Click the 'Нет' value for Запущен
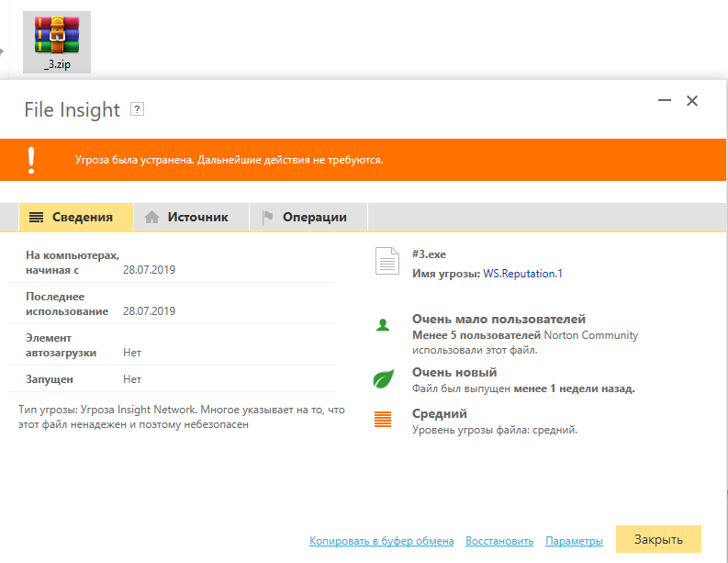Image resolution: width=728 pixels, height=563 pixels. click(x=132, y=379)
